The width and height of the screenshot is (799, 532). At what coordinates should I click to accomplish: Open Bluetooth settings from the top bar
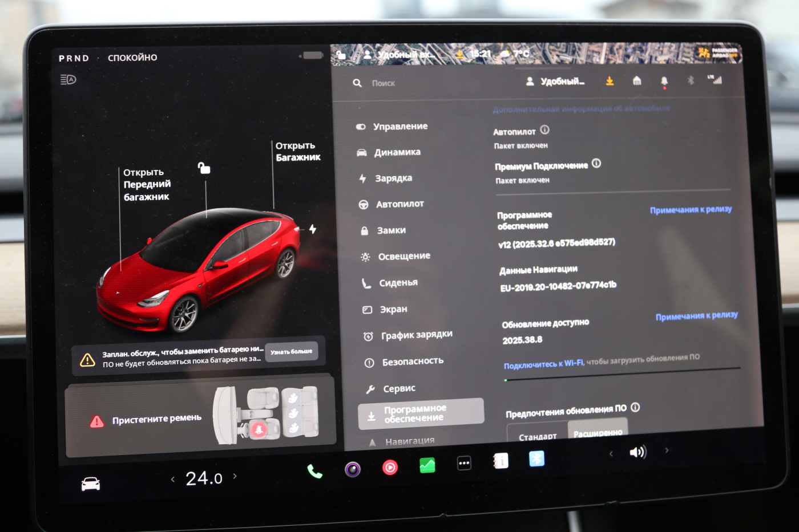[x=689, y=80]
